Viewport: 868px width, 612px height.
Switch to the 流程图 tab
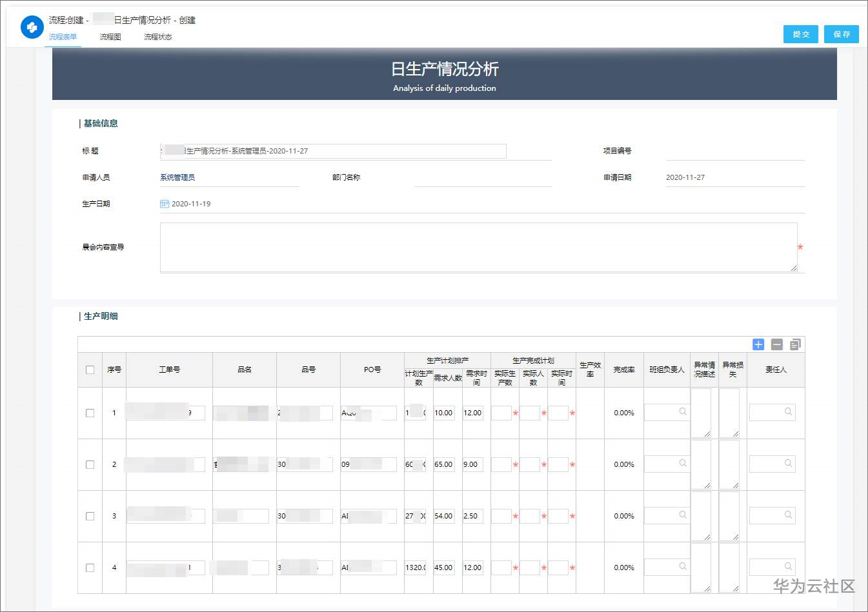coord(110,37)
